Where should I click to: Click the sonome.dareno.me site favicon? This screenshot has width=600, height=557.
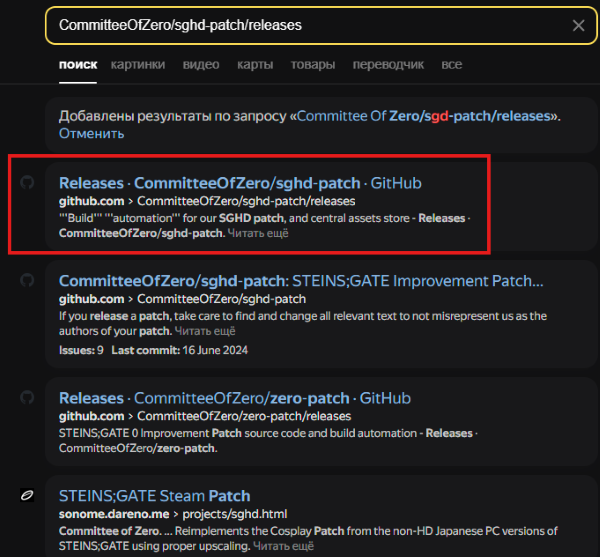point(27,495)
